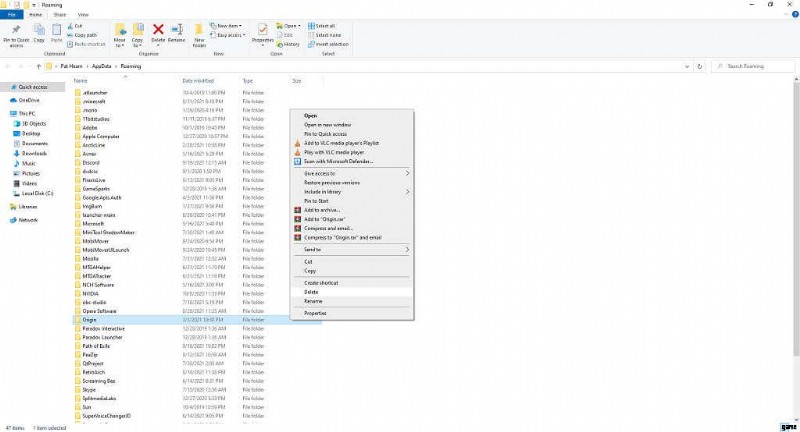Screen dimensions: 800x432
Task: Click the AppData breadcrumb in address bar
Action: tap(102, 66)
